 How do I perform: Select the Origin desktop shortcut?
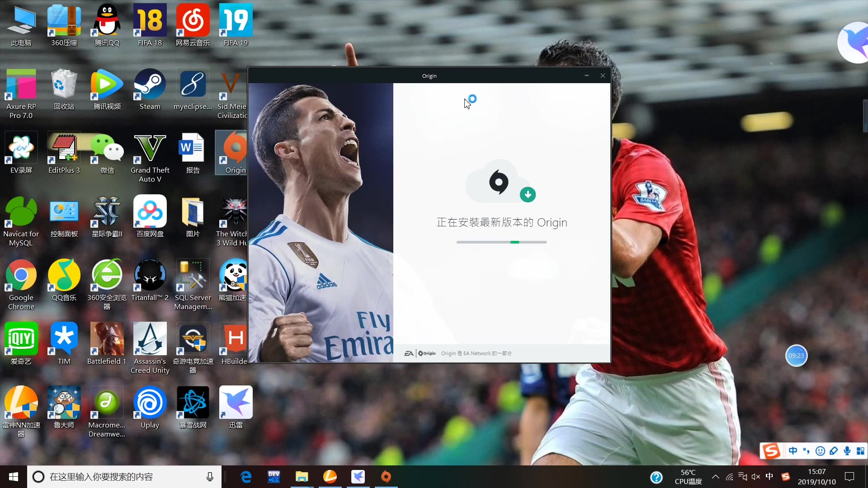tap(232, 153)
